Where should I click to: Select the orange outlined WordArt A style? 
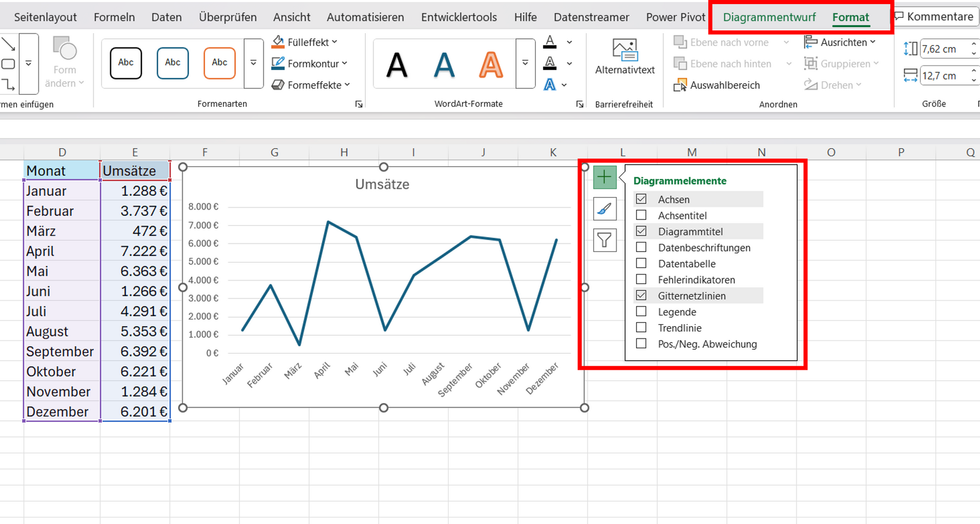pyautogui.click(x=491, y=65)
